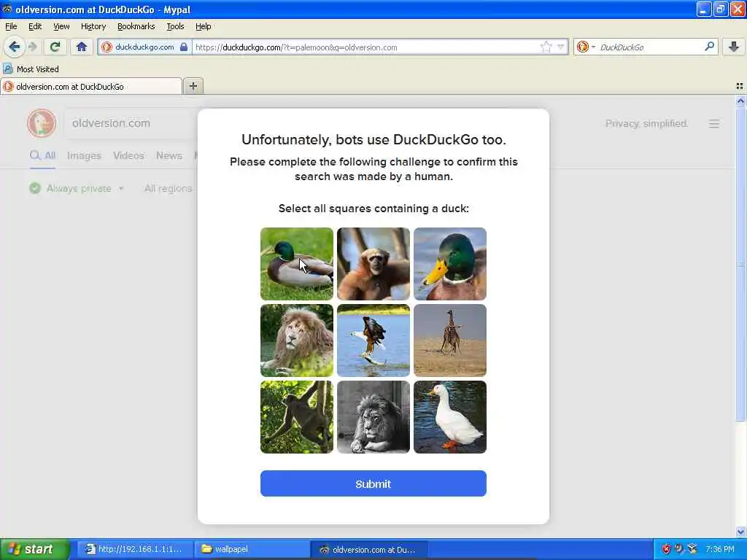Click the oldversion.com page search box
The height and width of the screenshot is (560, 747).
(131, 123)
